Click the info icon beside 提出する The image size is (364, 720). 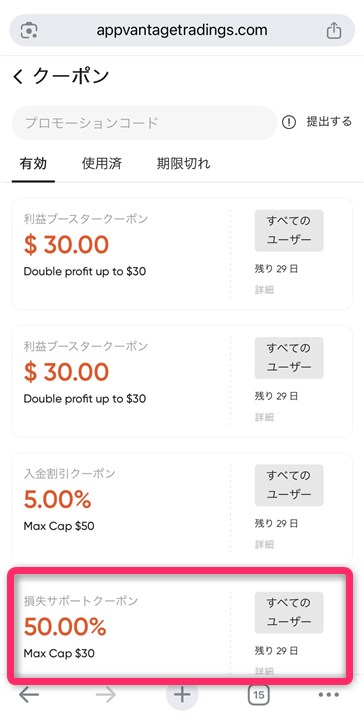pos(289,122)
